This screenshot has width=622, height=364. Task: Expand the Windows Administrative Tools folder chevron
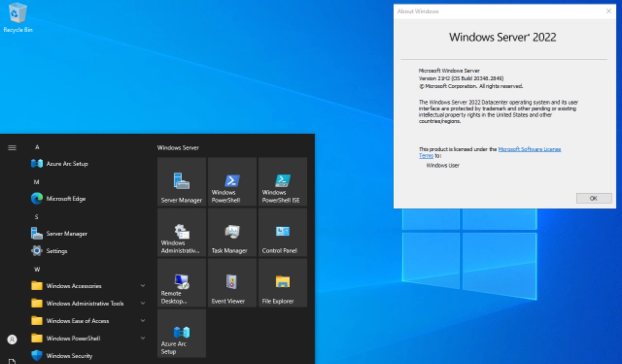pos(143,303)
